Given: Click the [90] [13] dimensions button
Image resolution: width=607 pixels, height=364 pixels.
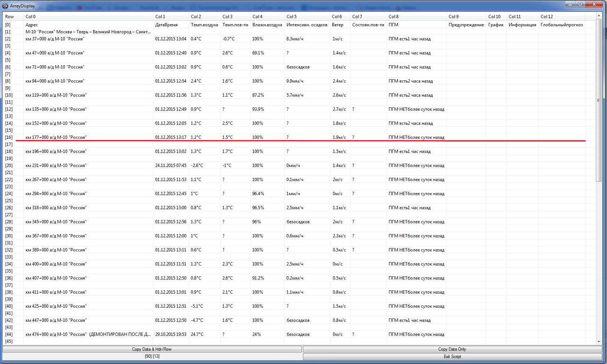Looking at the screenshot, I should [x=152, y=356].
